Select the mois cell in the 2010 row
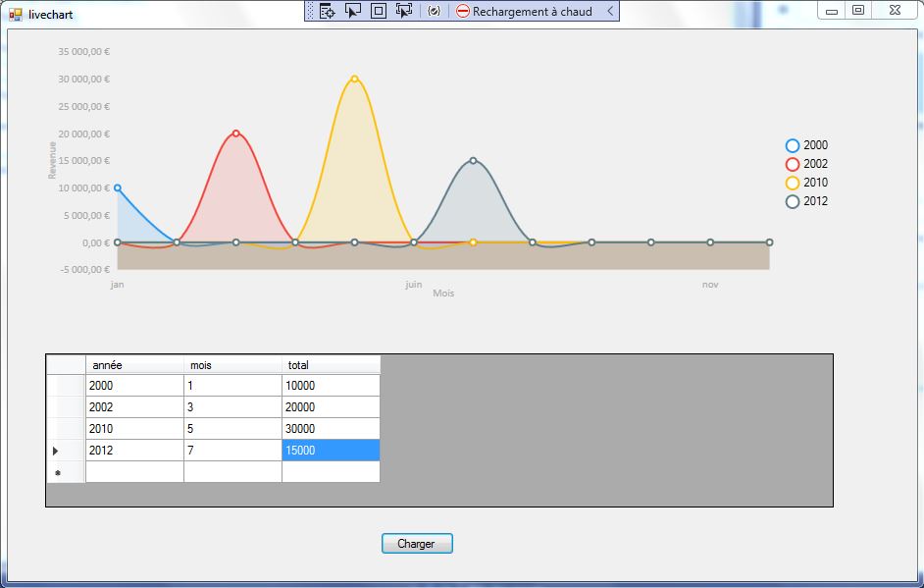Image resolution: width=924 pixels, height=588 pixels. pos(232,429)
